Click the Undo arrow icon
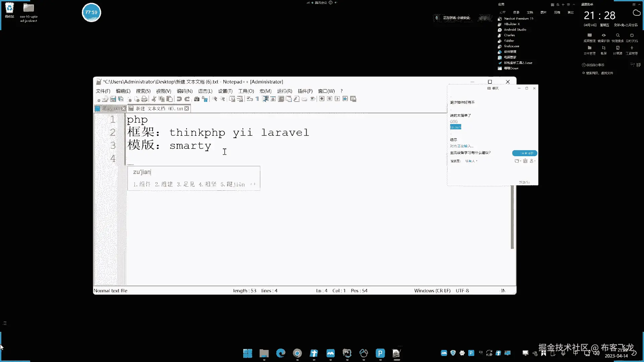This screenshot has width=644, height=362. (x=179, y=99)
